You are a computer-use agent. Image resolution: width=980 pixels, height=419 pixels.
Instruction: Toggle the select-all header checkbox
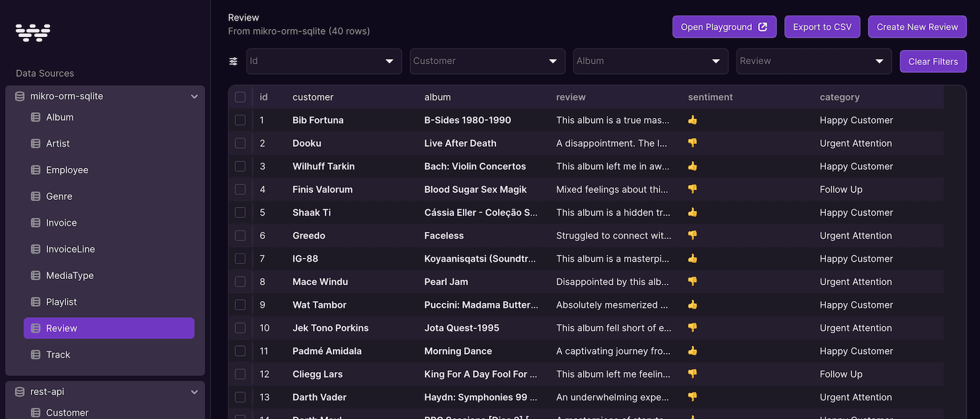[x=240, y=97]
